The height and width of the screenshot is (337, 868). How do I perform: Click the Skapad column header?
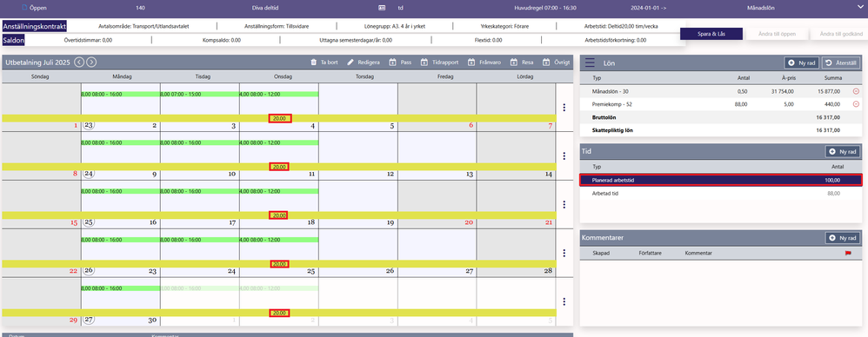point(602,253)
